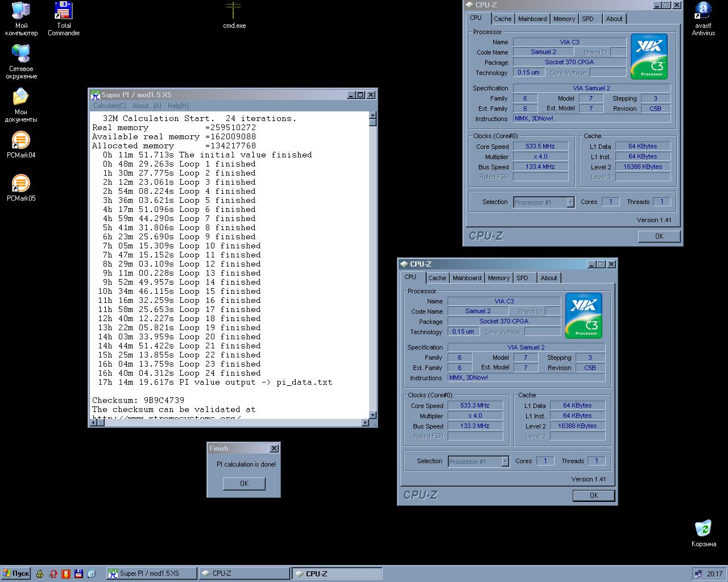Open Мои документы folder icon
This screenshot has width=728, height=582.
coord(21,105)
